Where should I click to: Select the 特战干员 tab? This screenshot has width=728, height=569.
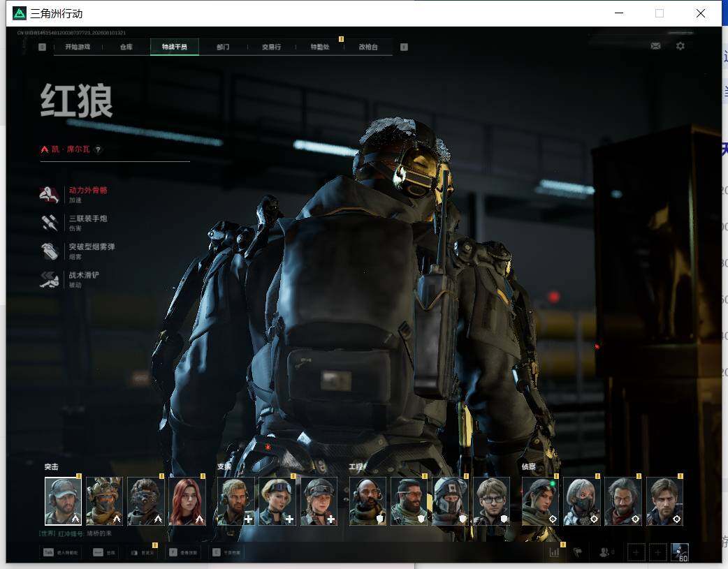pos(175,47)
